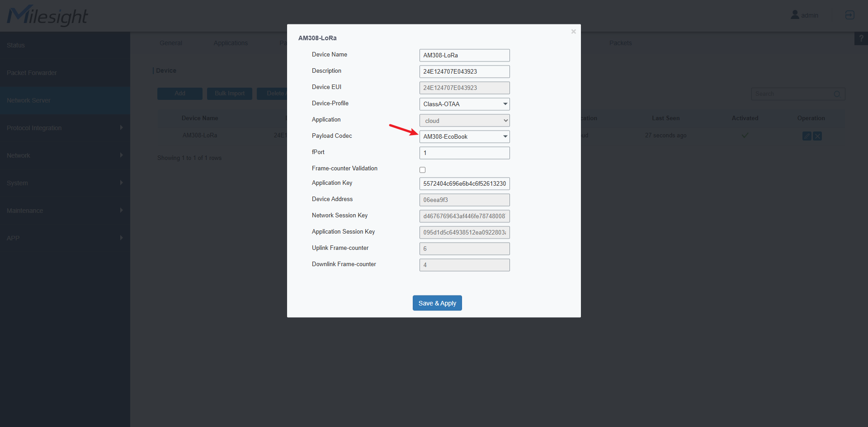
Task: Expand APP sidebar menu
Action: [65, 238]
